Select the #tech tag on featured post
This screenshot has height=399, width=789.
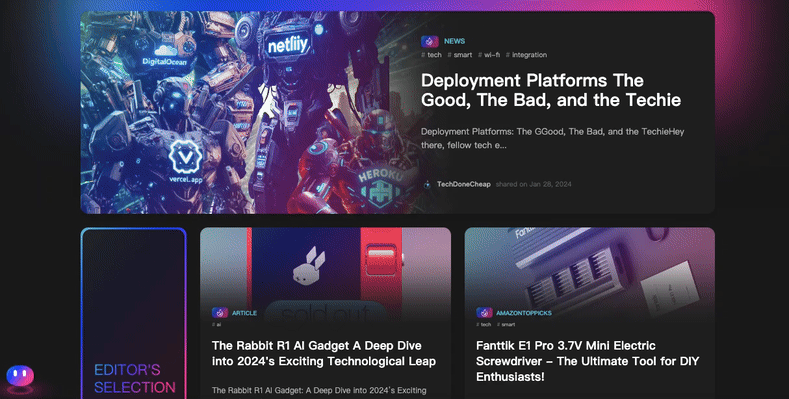coord(431,55)
